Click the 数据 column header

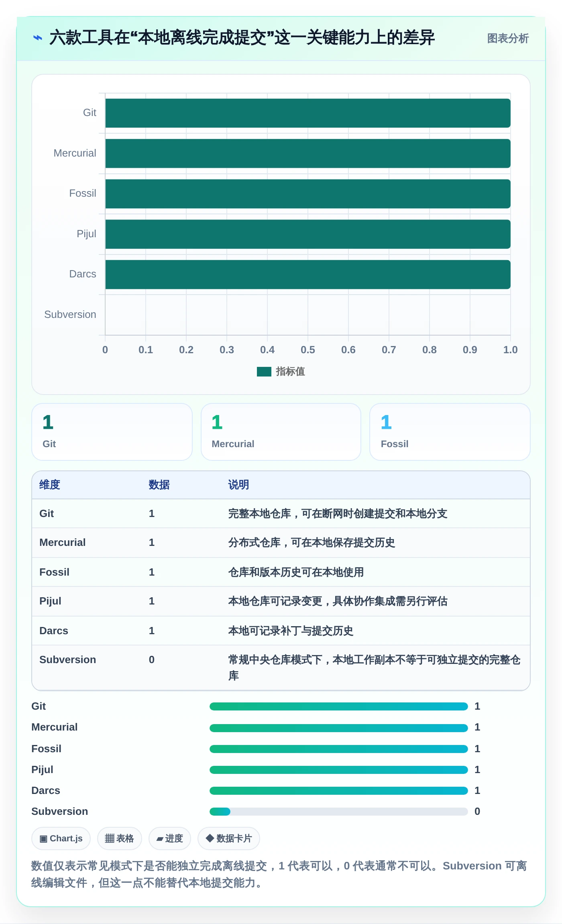(x=159, y=485)
